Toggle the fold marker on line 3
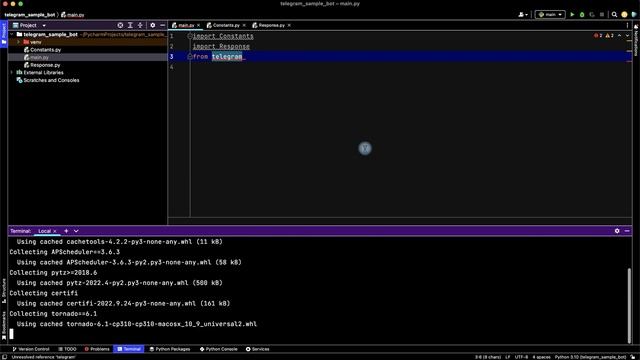The width and height of the screenshot is (640, 360). pos(190,57)
